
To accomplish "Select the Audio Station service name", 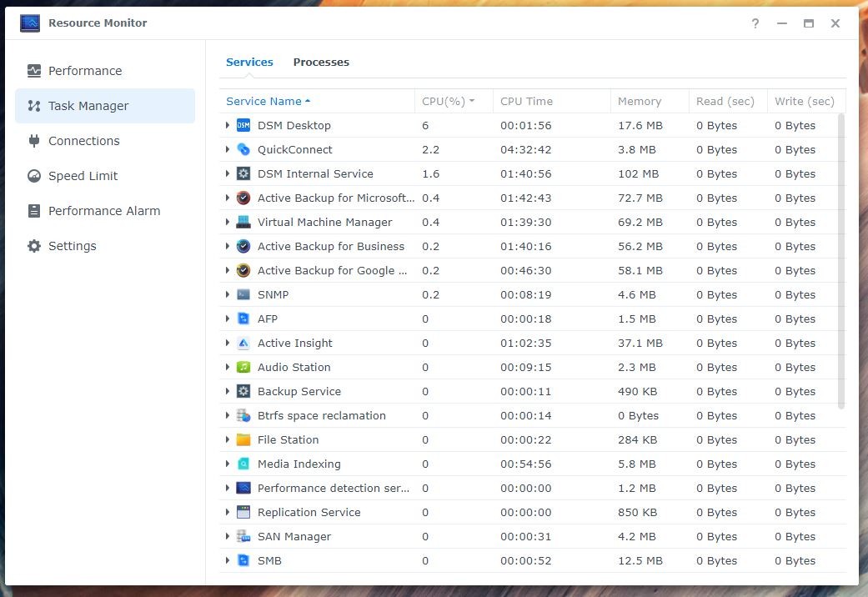I will 294,367.
